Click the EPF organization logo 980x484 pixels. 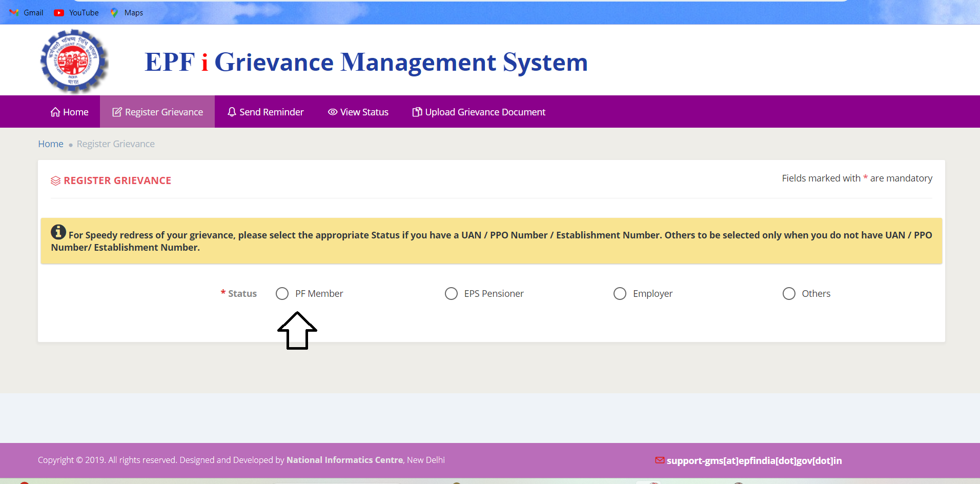tap(74, 60)
